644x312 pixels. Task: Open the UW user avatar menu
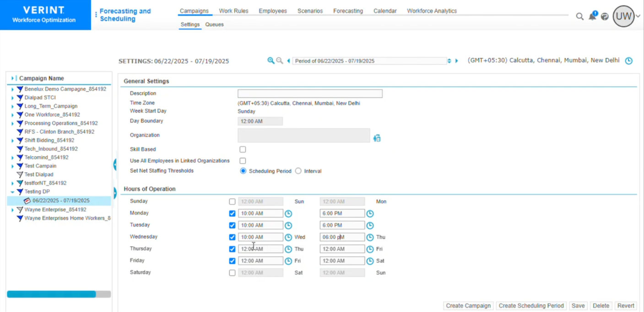pos(623,16)
